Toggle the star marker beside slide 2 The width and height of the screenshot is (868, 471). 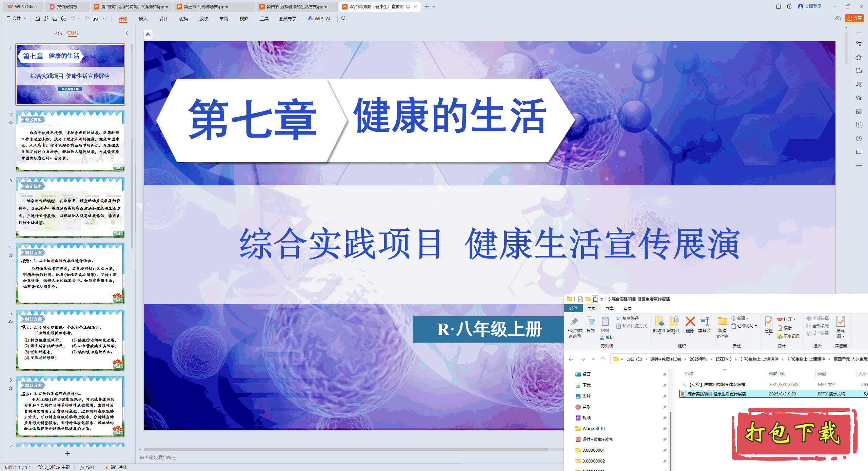[x=11, y=123]
